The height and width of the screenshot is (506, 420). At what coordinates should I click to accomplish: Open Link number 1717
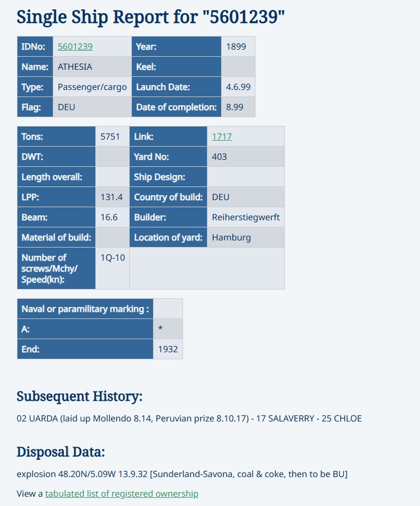(x=222, y=136)
